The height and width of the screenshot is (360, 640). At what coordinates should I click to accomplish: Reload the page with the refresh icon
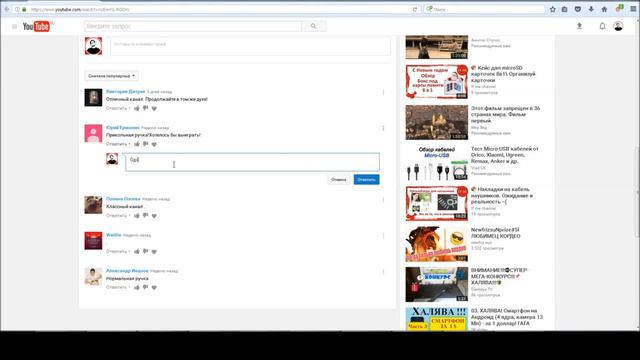(415, 9)
